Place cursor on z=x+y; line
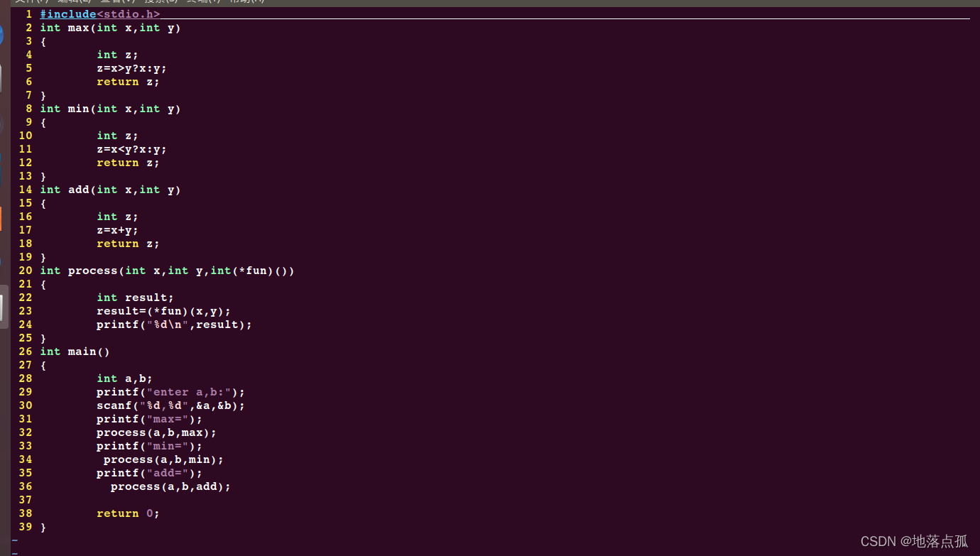Image resolution: width=980 pixels, height=556 pixels. tap(118, 230)
